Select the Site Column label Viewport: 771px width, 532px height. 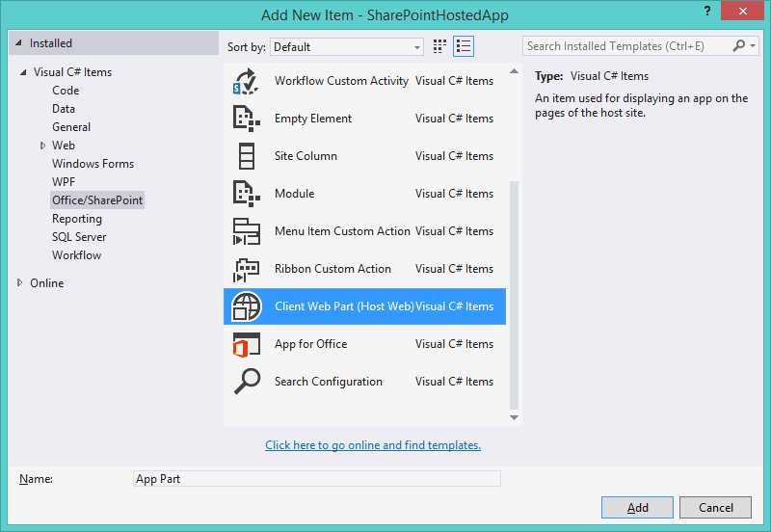coord(306,156)
